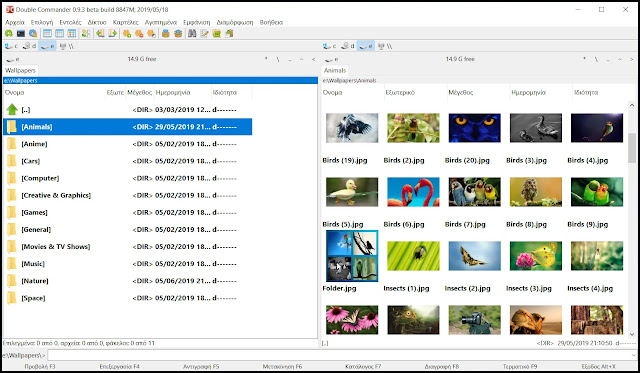The width and height of the screenshot is (640, 373).
Task: Click the green-arrows icon after the view icons
Action: 86,33
